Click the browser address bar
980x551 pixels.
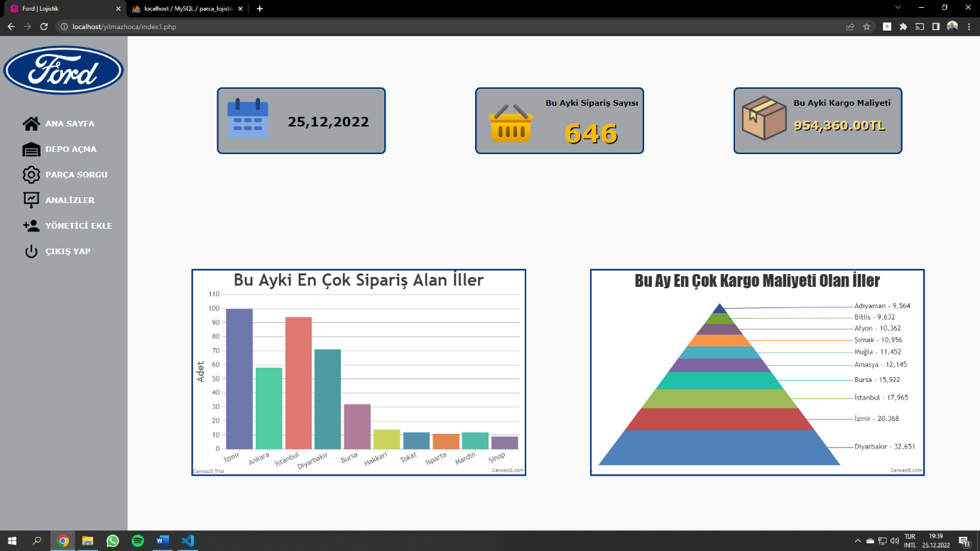(426, 26)
